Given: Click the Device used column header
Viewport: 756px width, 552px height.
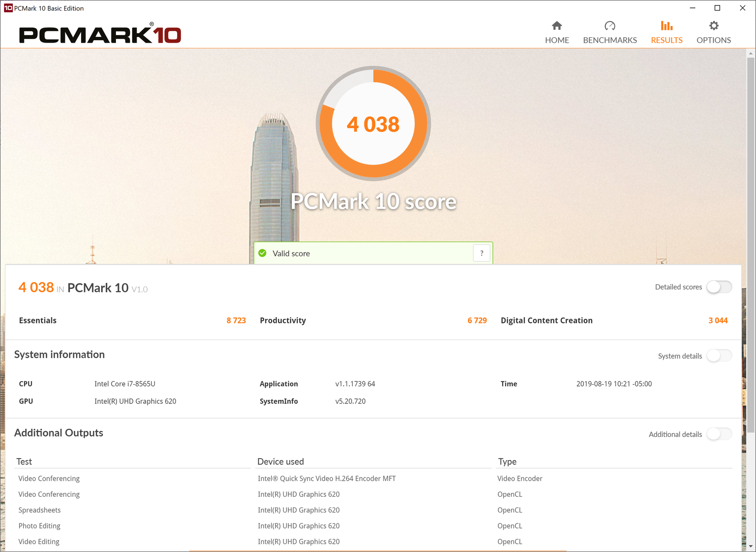Looking at the screenshot, I should 281,461.
